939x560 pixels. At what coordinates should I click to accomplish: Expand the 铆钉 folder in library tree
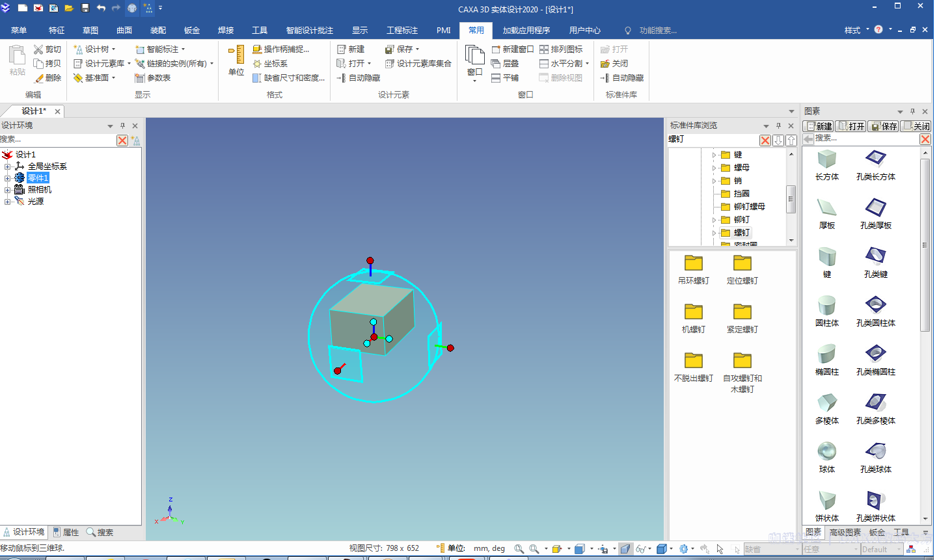tap(714, 220)
